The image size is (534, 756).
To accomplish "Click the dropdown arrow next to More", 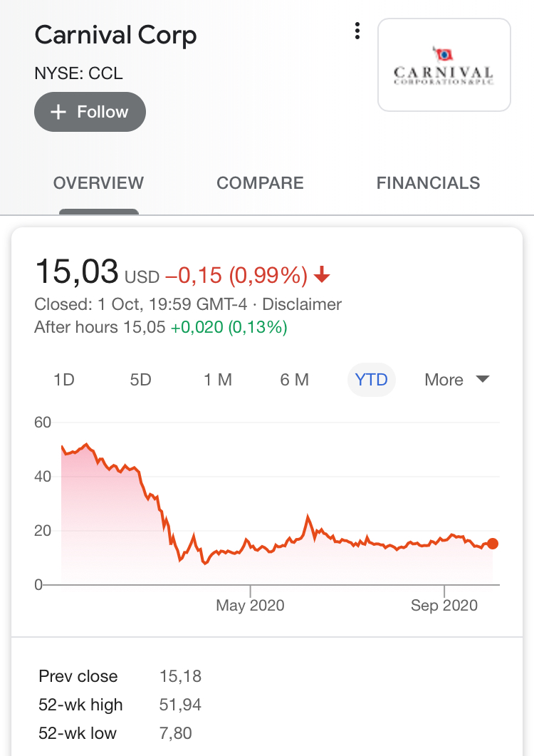I will (483, 379).
